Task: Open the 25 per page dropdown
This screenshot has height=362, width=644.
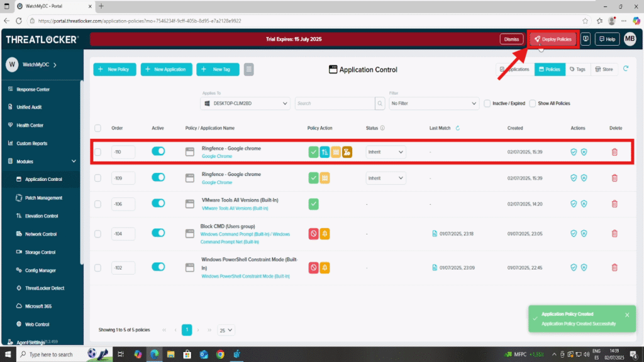Action: tap(226, 330)
